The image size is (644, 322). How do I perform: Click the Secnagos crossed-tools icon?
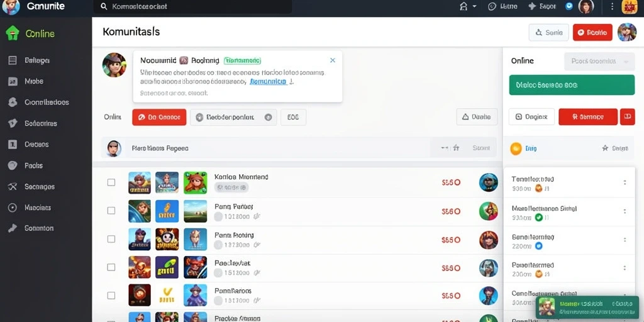point(13,186)
